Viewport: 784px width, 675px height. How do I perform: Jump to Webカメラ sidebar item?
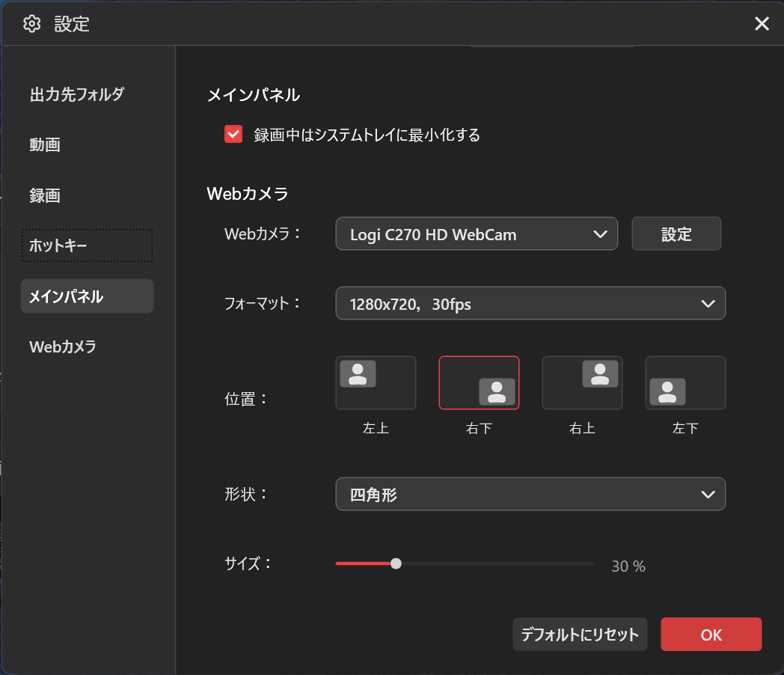click(x=63, y=347)
